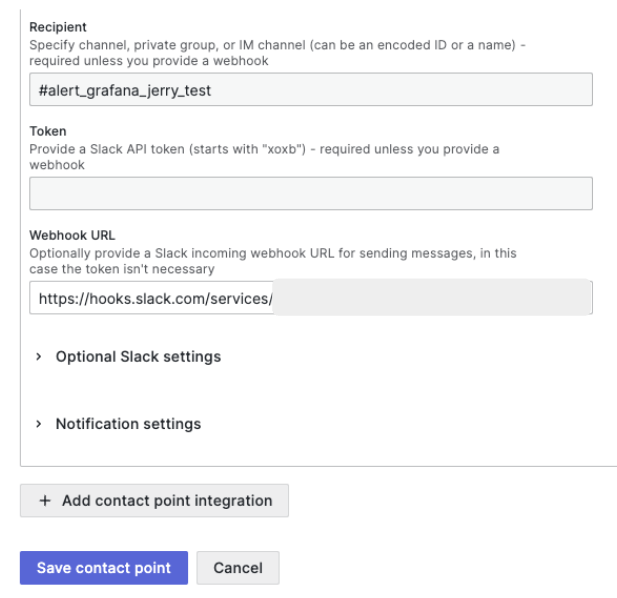Click the chevron beside Notification settings
This screenshot has width=617, height=598.
point(39,424)
